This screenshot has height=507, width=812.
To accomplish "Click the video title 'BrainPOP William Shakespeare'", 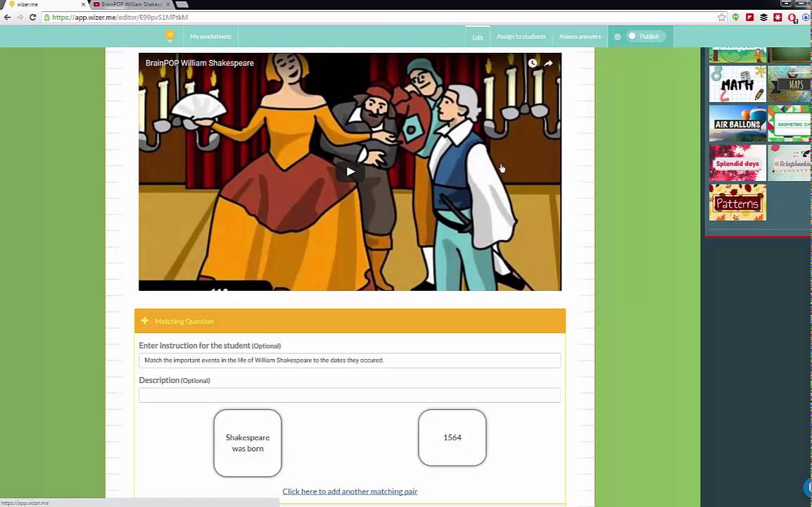I will click(199, 63).
